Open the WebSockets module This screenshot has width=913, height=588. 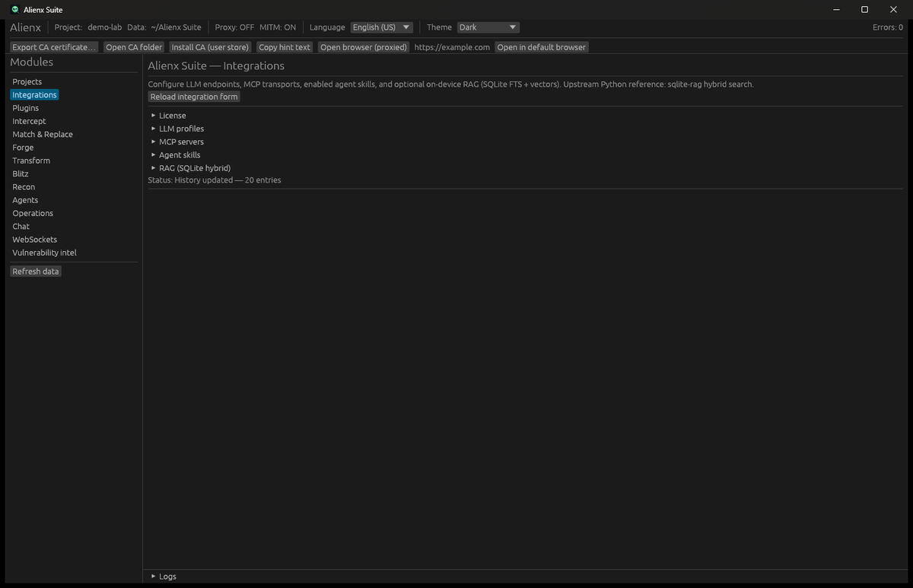coord(35,240)
